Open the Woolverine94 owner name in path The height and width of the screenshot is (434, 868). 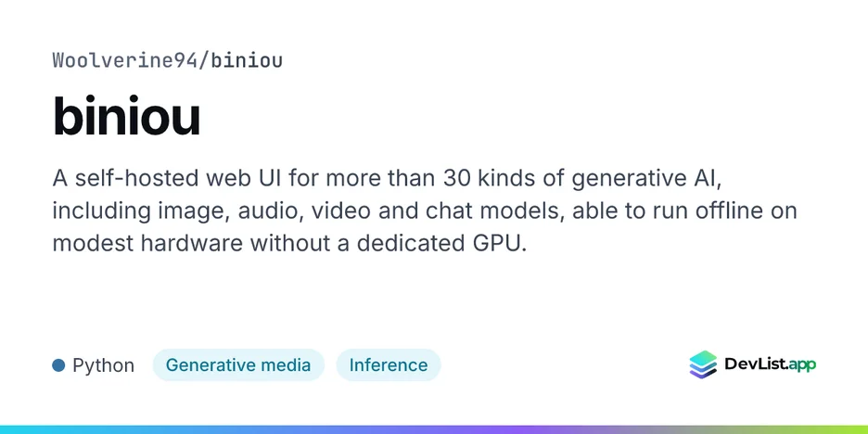pyautogui.click(x=125, y=60)
